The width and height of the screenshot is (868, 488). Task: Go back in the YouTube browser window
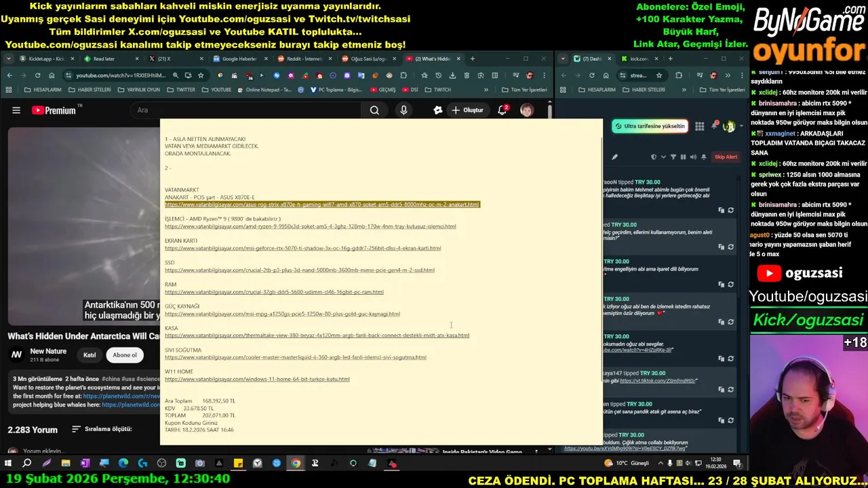pos(9,75)
